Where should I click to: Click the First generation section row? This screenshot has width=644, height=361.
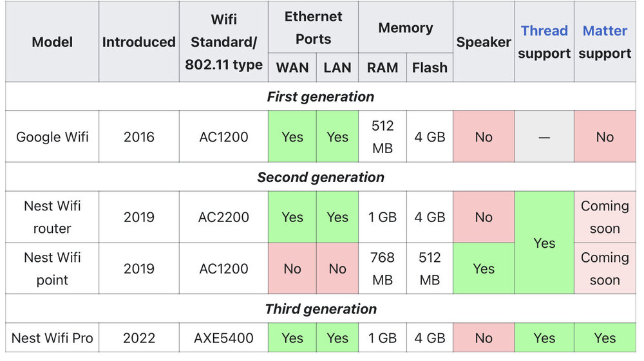[x=321, y=97]
